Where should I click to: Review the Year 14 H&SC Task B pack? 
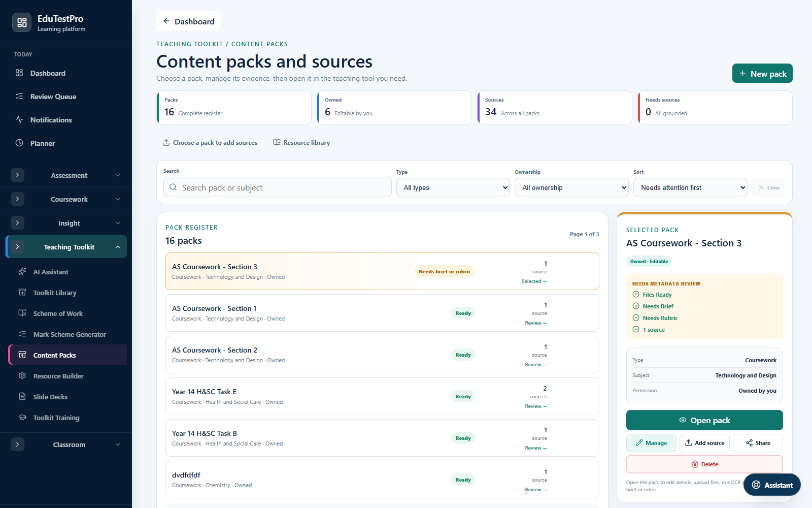pyautogui.click(x=535, y=448)
